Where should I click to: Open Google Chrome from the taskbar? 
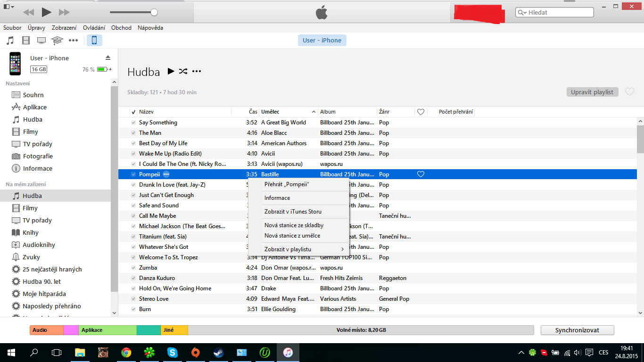point(126,352)
